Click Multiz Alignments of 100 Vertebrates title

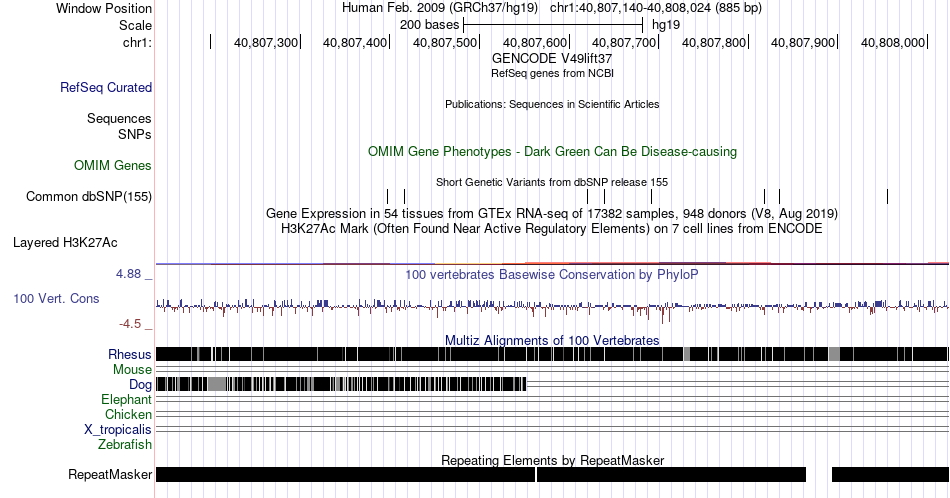(552, 340)
